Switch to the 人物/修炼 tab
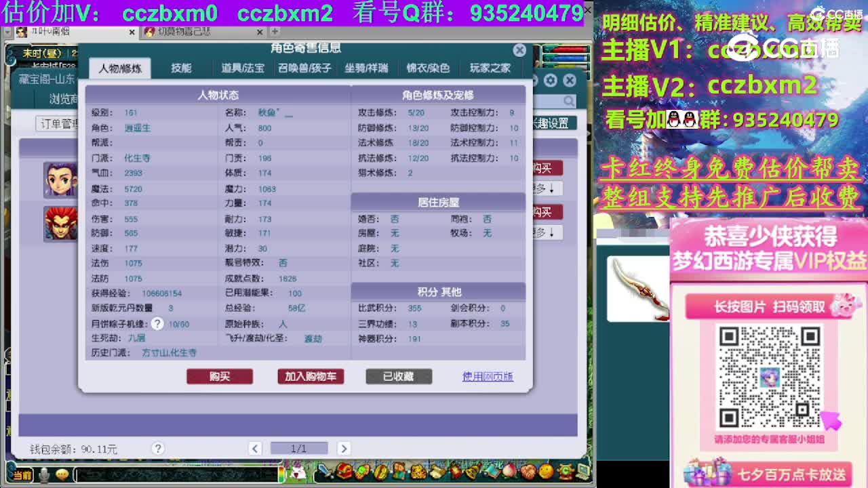 [120, 68]
